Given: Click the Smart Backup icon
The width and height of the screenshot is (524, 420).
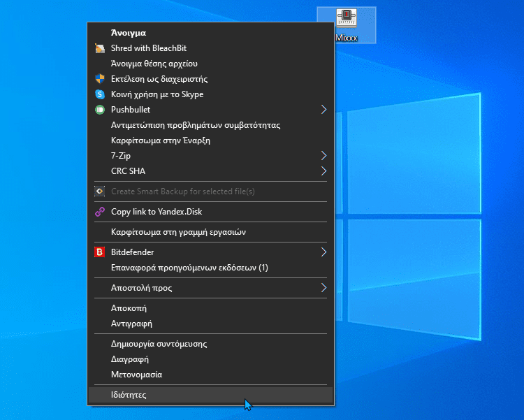Looking at the screenshot, I should [x=100, y=191].
